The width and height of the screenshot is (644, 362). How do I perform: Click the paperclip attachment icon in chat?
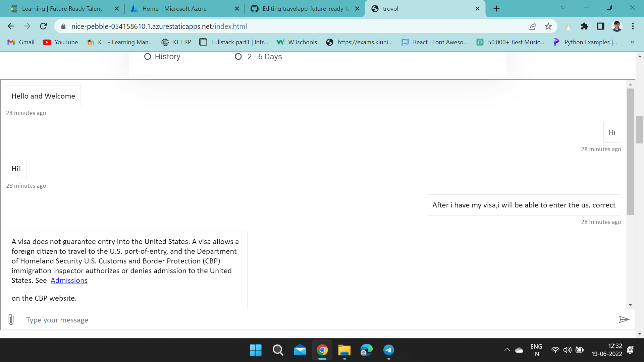[11, 319]
